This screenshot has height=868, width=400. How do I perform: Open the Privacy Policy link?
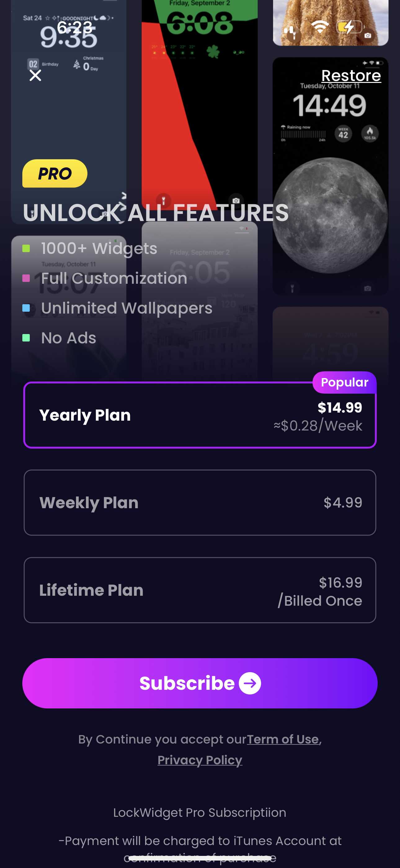(200, 760)
